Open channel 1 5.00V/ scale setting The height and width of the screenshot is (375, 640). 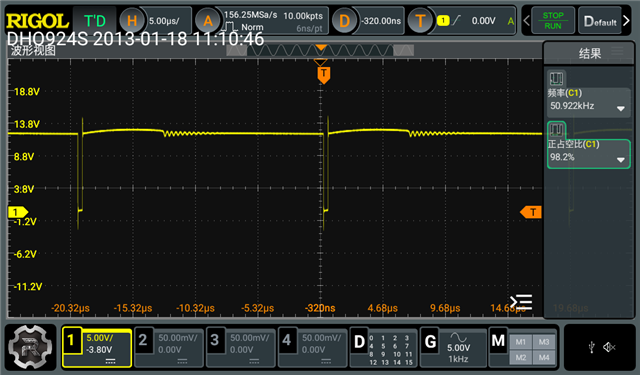pos(100,338)
